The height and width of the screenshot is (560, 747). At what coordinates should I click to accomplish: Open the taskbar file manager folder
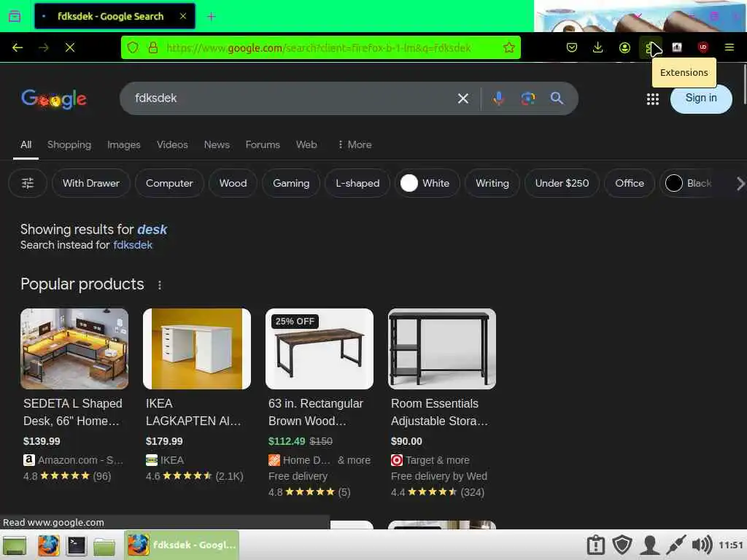pos(104,545)
